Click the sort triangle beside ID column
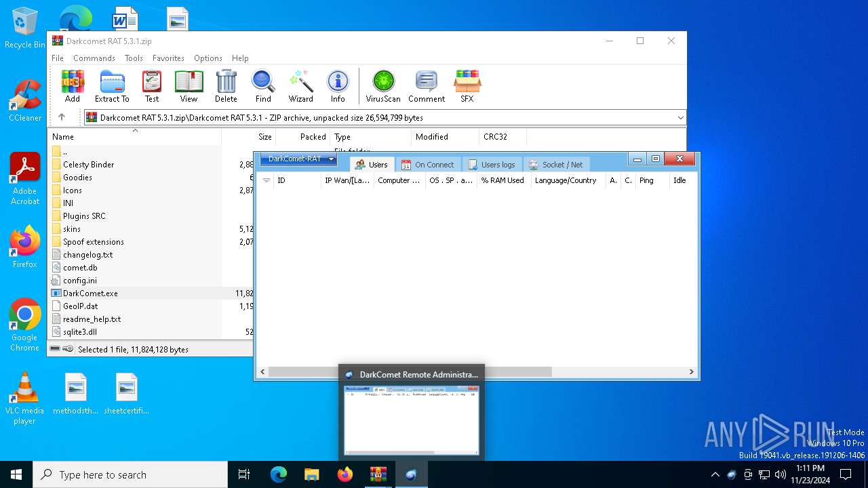868x488 pixels. click(266, 180)
